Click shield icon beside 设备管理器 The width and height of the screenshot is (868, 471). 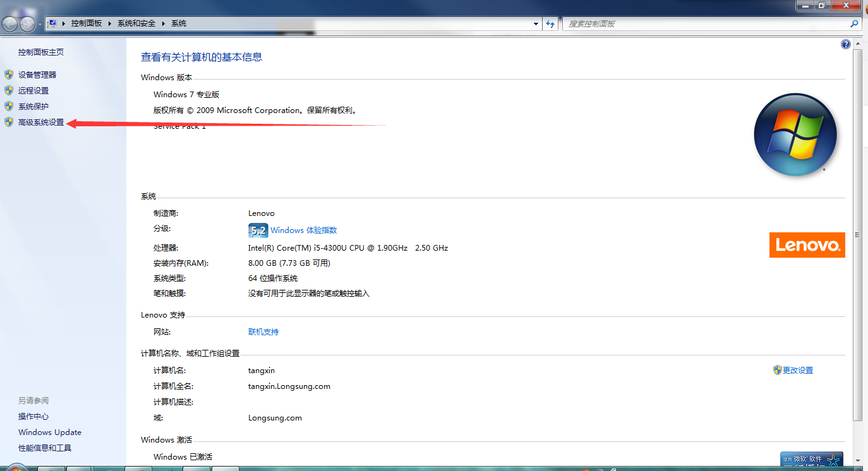pyautogui.click(x=9, y=75)
